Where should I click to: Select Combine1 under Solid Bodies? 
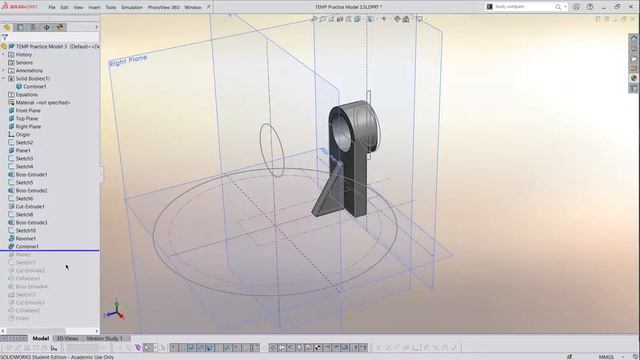pos(35,87)
